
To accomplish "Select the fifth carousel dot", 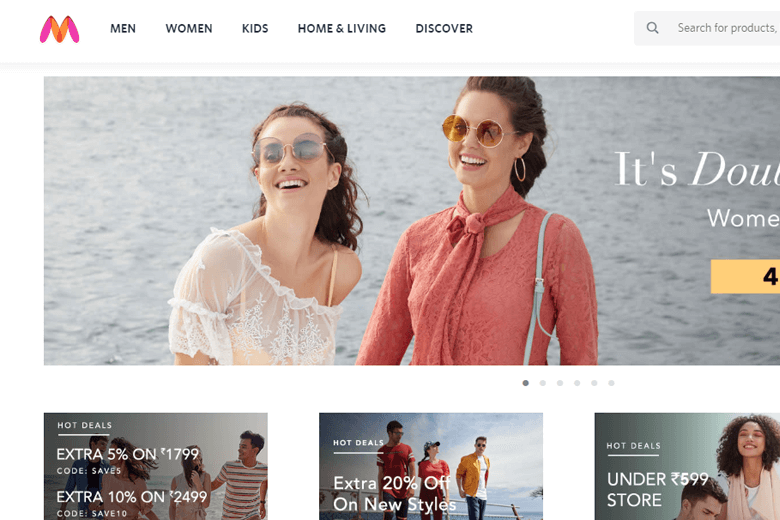I will tap(594, 383).
